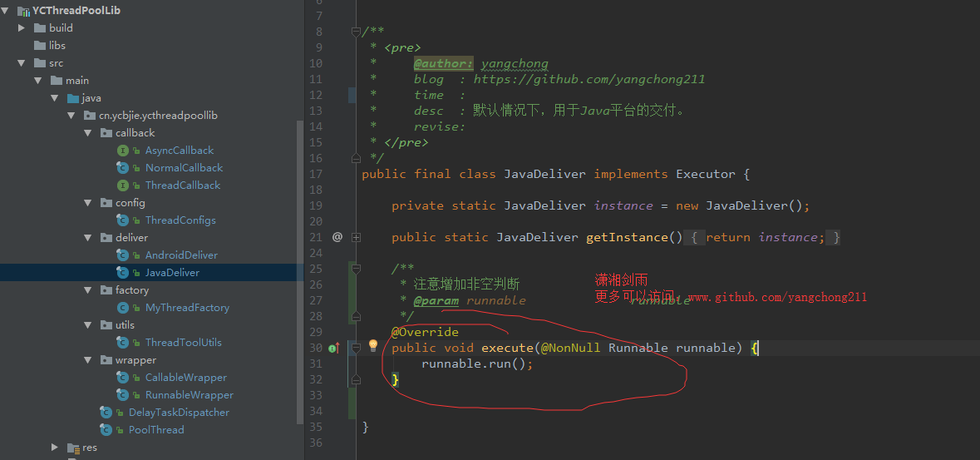Select the libs folder label
The width and height of the screenshot is (980, 460).
pos(57,46)
